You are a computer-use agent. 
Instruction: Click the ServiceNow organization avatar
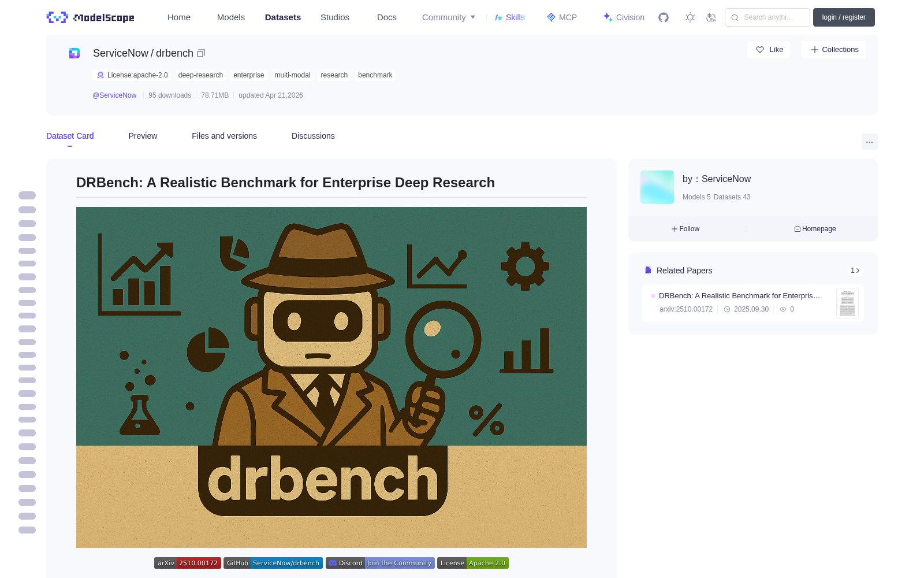(657, 187)
